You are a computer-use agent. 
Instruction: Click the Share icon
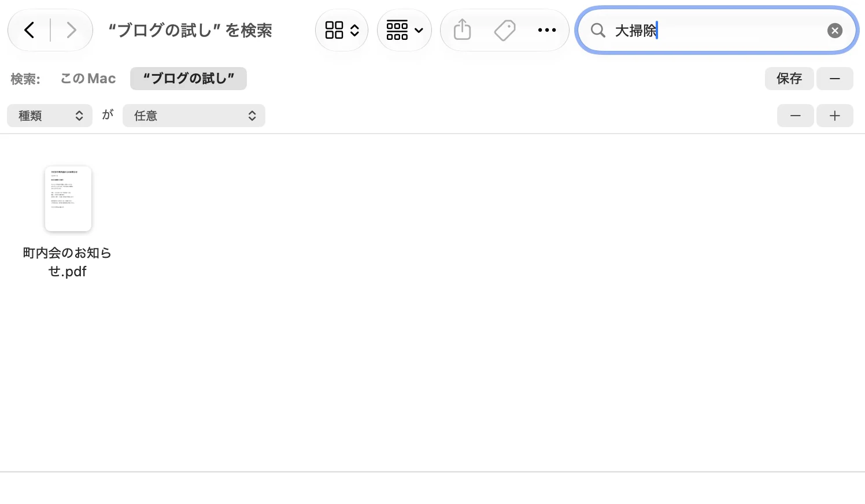coord(463,30)
